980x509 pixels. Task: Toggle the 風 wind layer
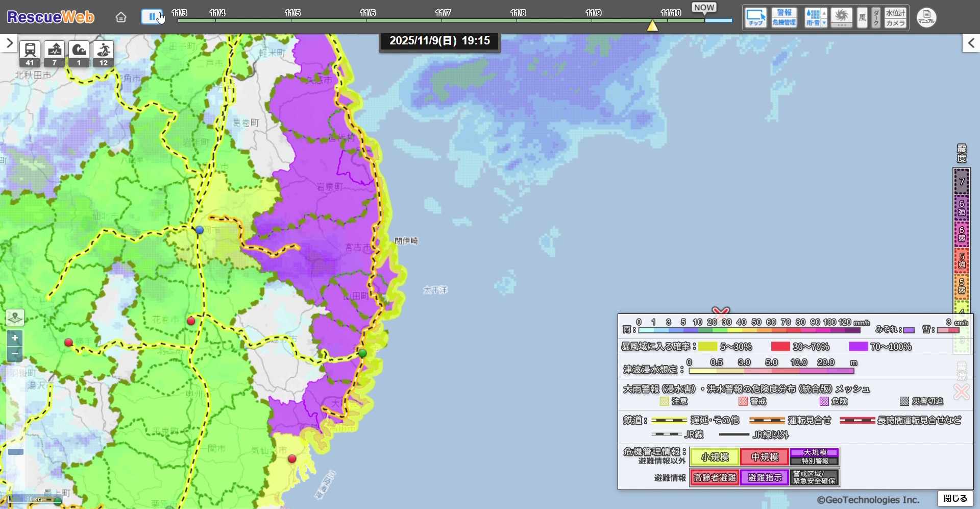click(862, 17)
